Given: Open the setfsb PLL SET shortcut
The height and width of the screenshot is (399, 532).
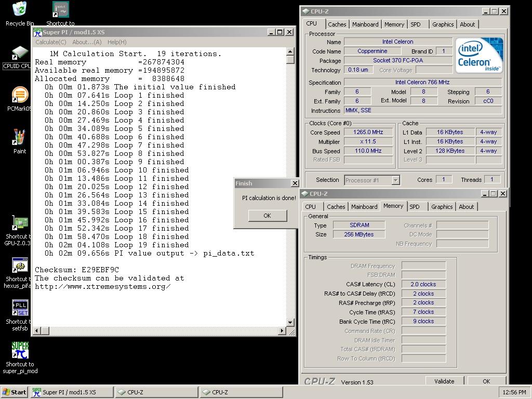Looking at the screenshot, I should tap(20, 308).
